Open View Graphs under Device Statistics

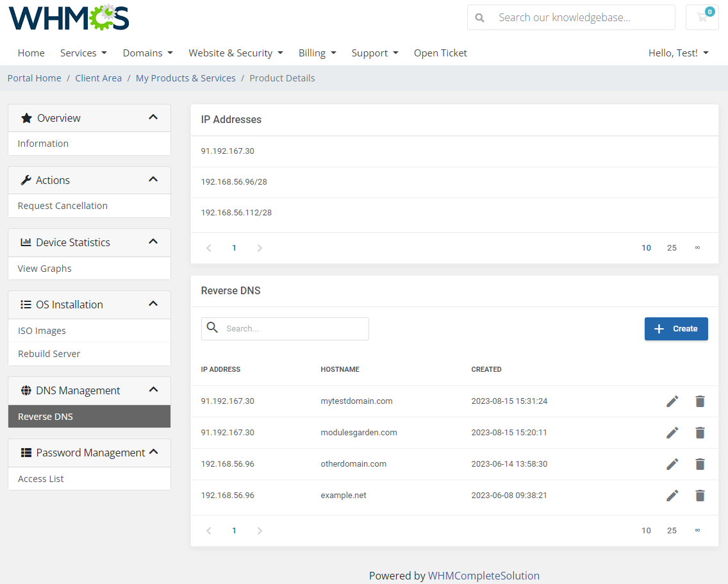45,269
